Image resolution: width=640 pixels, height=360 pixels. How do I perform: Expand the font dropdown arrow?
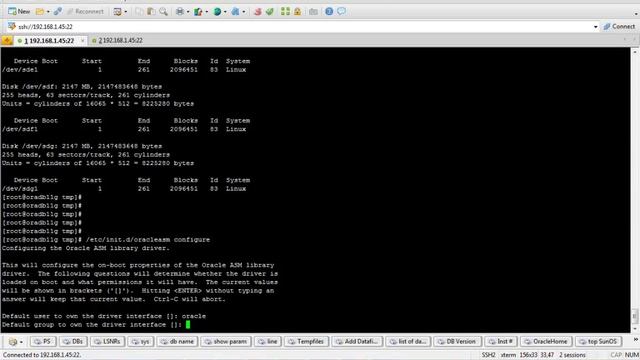click(x=244, y=12)
